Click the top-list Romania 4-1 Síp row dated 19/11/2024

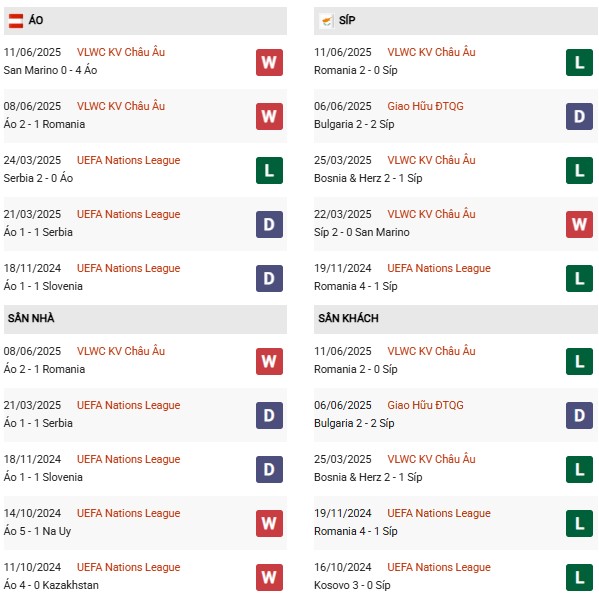pyautogui.click(x=456, y=278)
